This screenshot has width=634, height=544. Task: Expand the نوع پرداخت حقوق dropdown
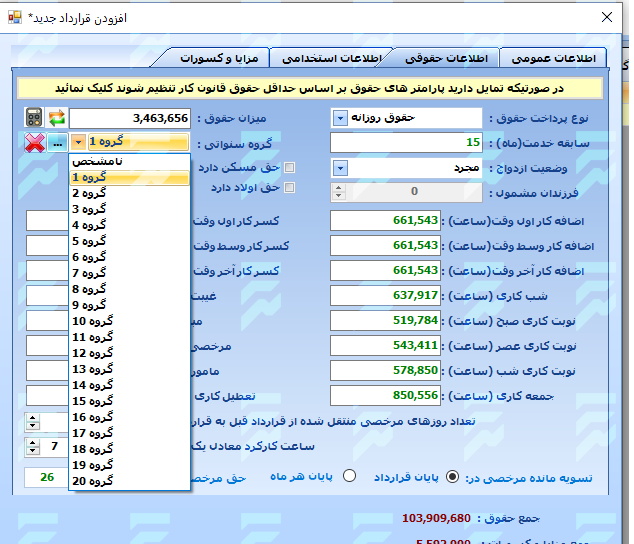(340, 118)
